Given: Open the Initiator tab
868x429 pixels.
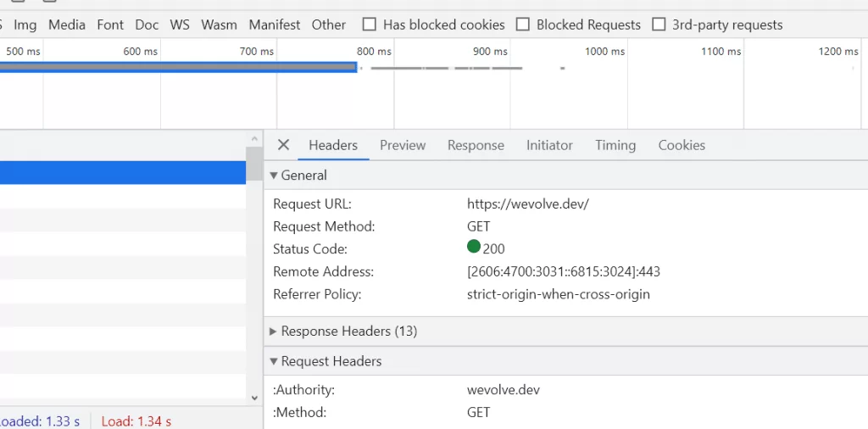Looking at the screenshot, I should pyautogui.click(x=549, y=145).
